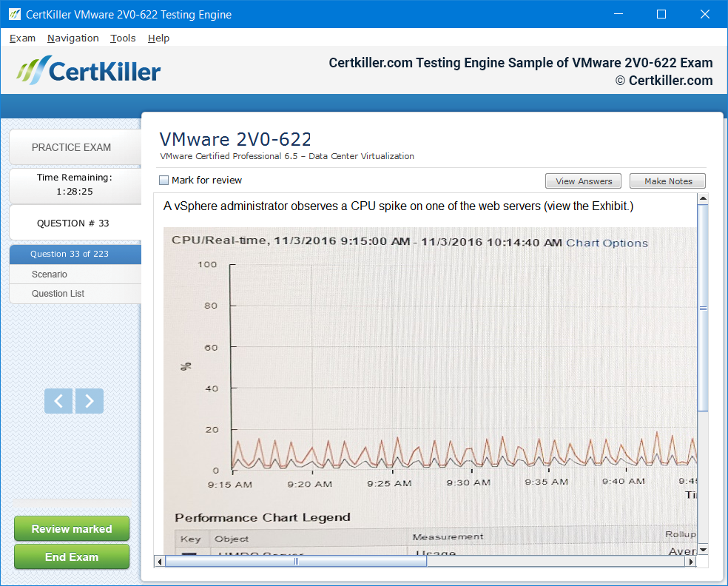The image size is (728, 586).
Task: Click the horizontal scrollbar left arrow
Action: 159,562
